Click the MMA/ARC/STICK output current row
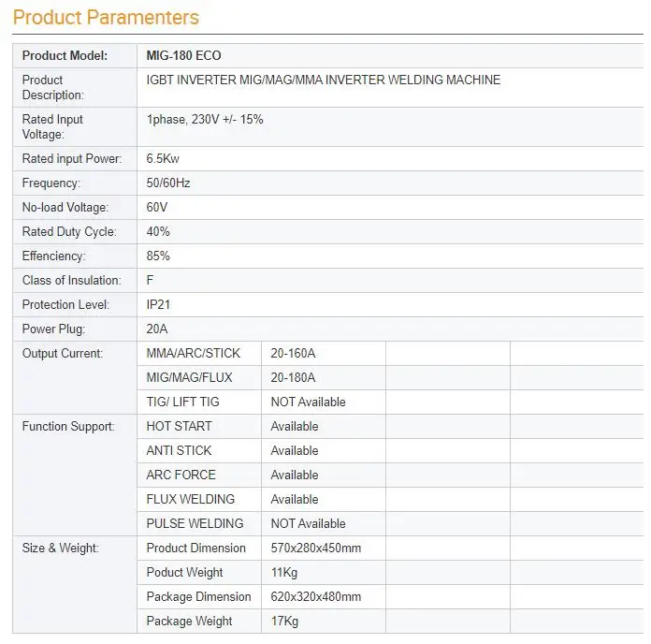 pyautogui.click(x=390, y=354)
